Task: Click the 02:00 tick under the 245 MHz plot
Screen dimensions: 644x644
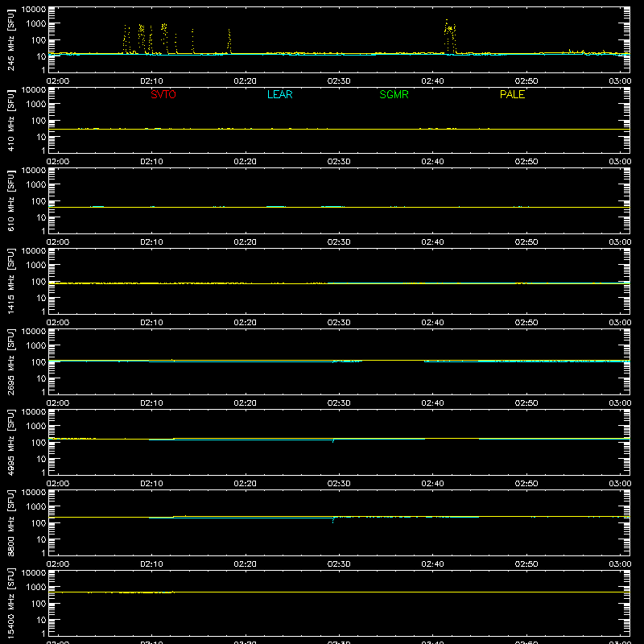Action: [58, 81]
